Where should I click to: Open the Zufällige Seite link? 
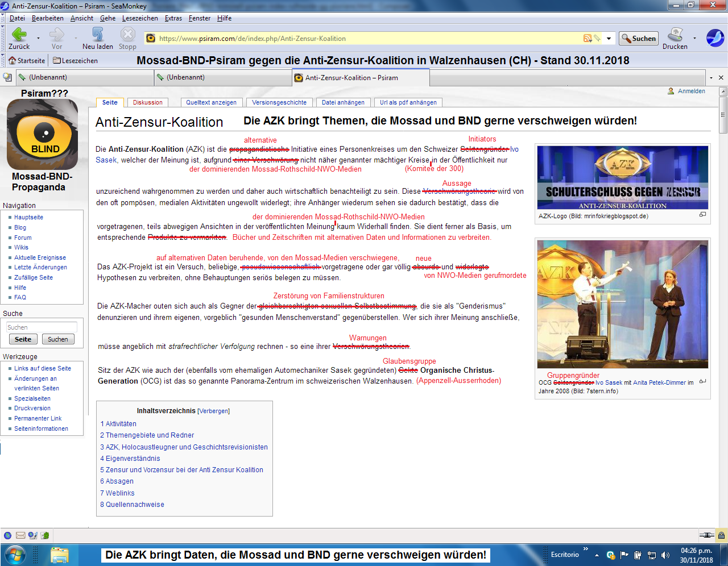click(x=34, y=277)
